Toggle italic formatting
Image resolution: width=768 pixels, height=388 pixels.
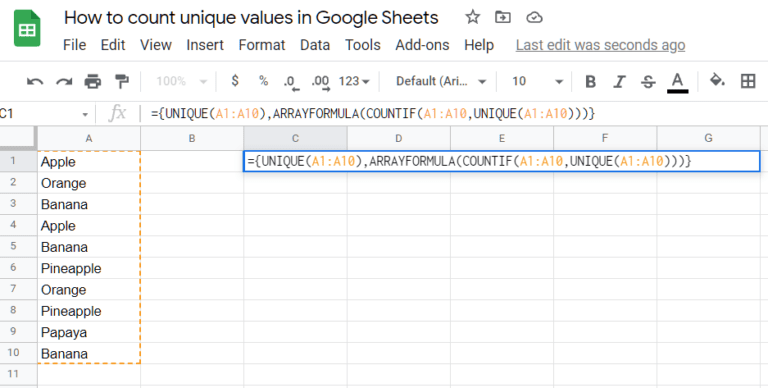(x=620, y=81)
